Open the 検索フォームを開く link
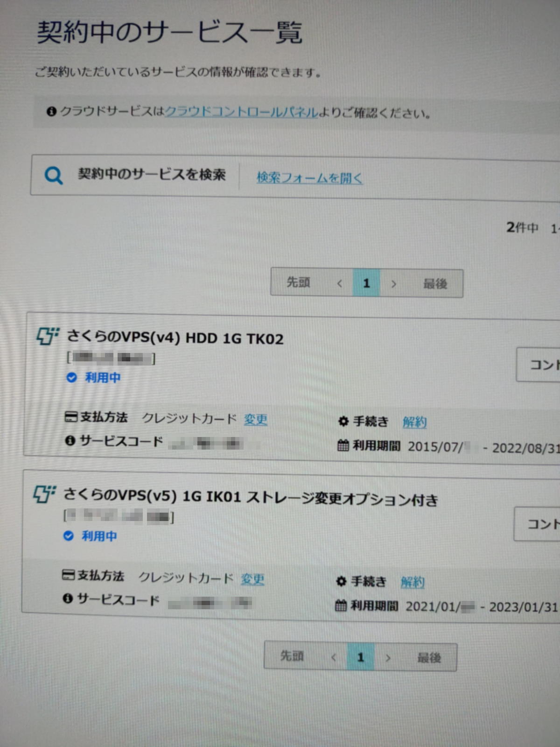The width and height of the screenshot is (560, 747). (x=309, y=177)
